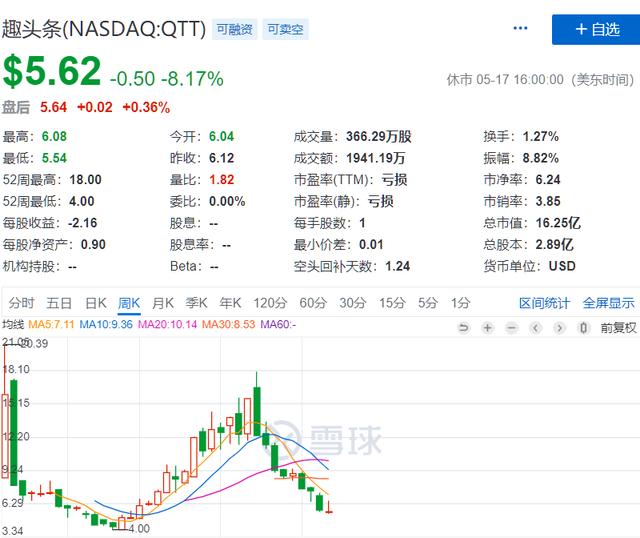This screenshot has height=538, width=640.
Task: Shift chart right with the right arrow icon
Action: click(x=560, y=328)
